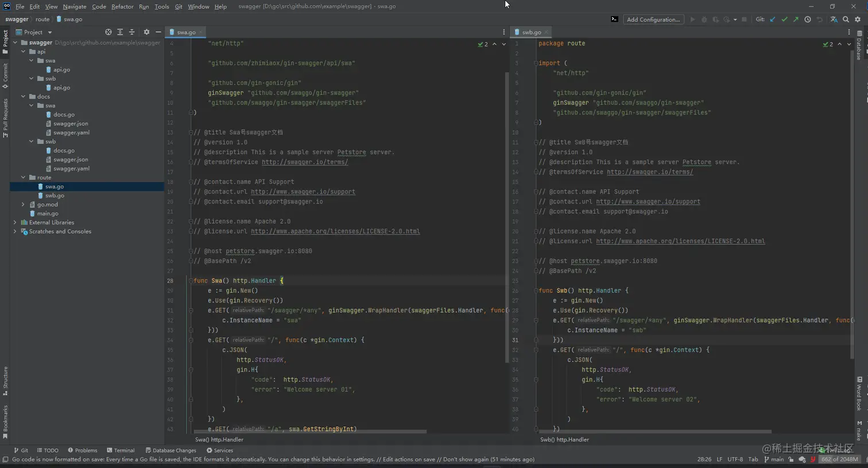The height and width of the screenshot is (468, 868).
Task: Click the left editor's horizontal scrollbar
Action: coord(310,432)
